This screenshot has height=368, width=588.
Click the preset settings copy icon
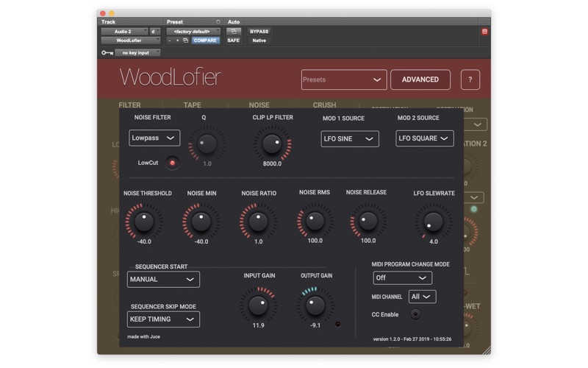click(186, 40)
